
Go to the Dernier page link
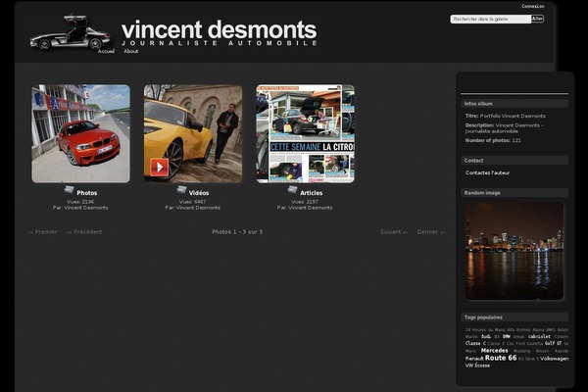coord(431,232)
